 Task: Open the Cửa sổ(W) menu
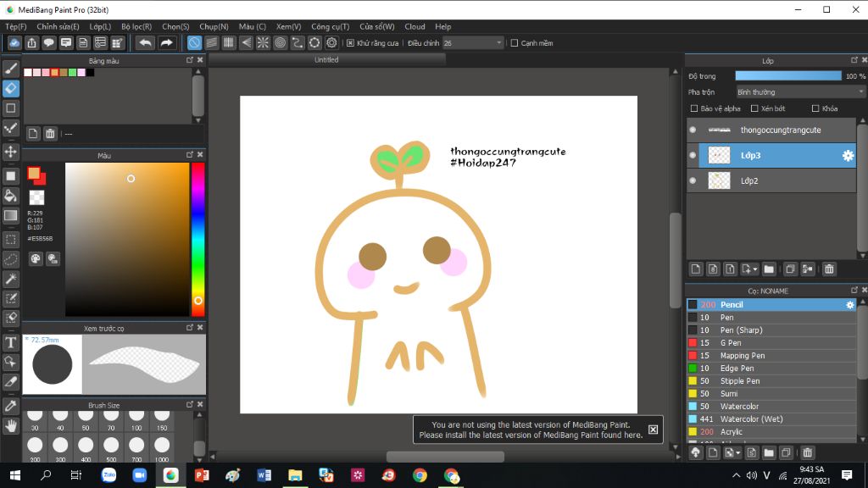(377, 26)
